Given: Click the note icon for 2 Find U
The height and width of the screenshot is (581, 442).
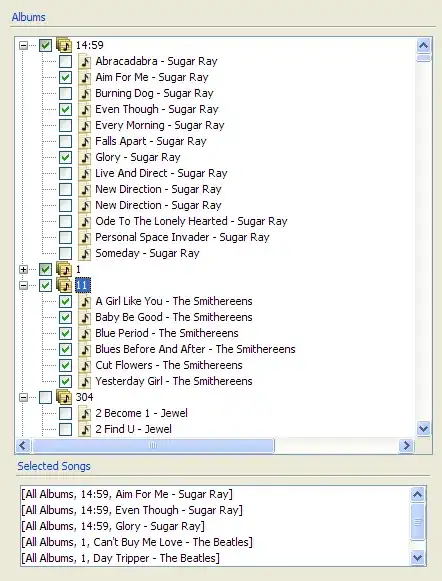Looking at the screenshot, I should 84,429.
